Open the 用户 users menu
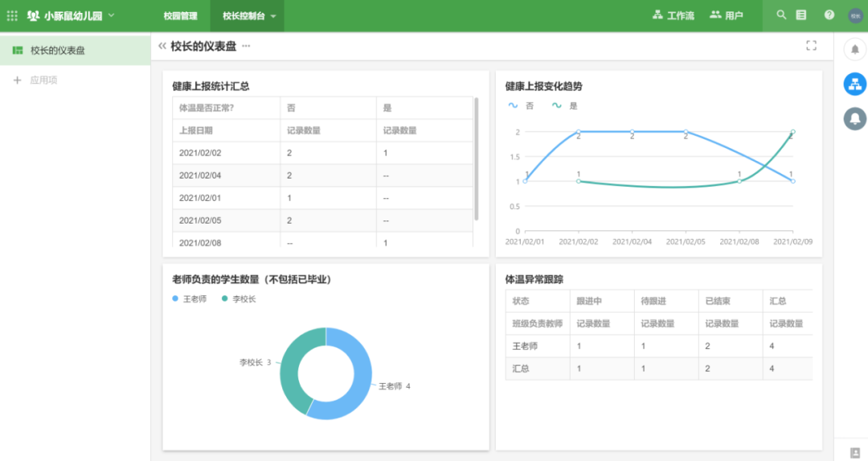 [x=727, y=15]
